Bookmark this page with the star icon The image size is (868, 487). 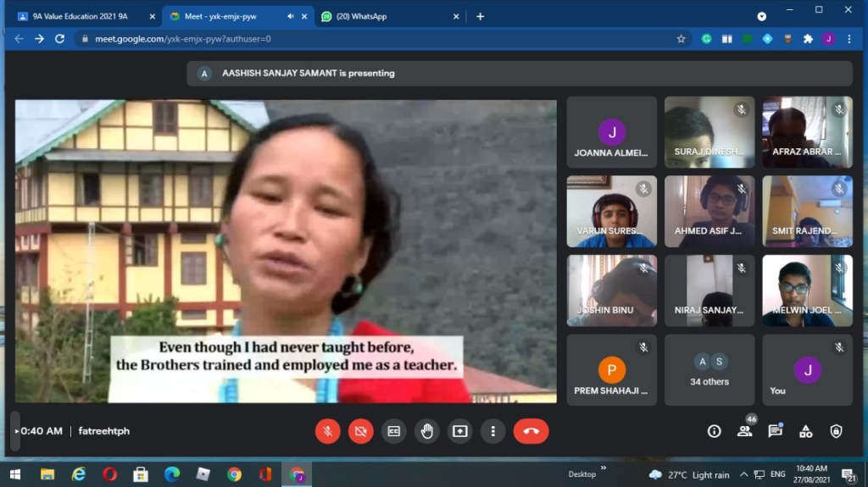tap(681, 39)
